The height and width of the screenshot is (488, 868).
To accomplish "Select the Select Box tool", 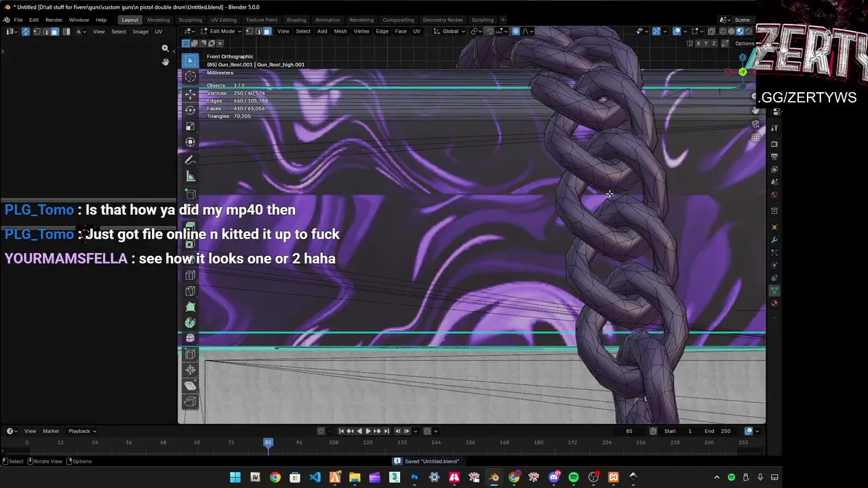I will (x=190, y=60).
